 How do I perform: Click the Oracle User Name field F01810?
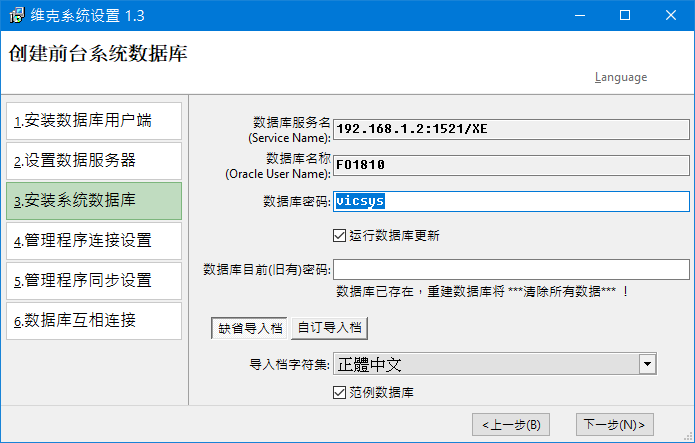coord(511,165)
